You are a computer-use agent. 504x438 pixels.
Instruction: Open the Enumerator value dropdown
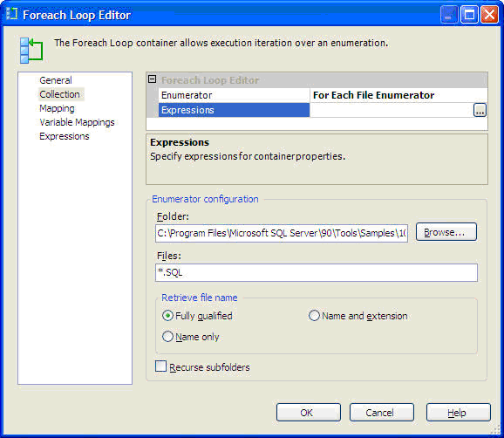tap(398, 95)
